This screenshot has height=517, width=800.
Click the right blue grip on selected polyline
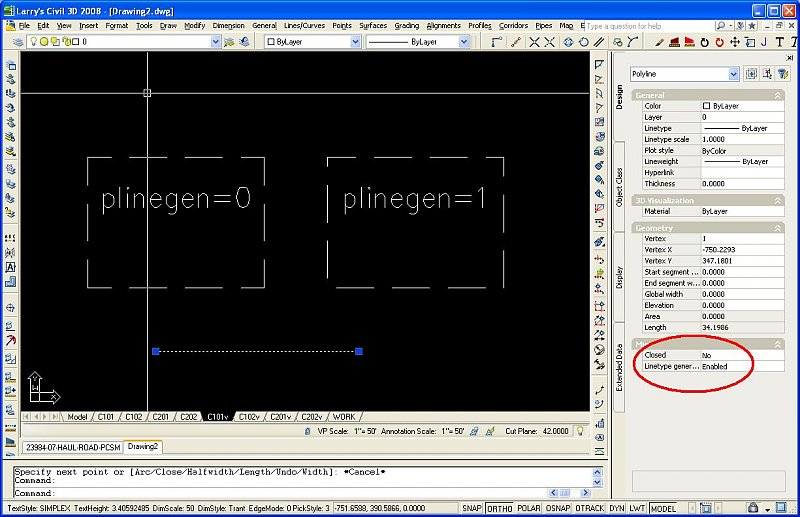[359, 351]
